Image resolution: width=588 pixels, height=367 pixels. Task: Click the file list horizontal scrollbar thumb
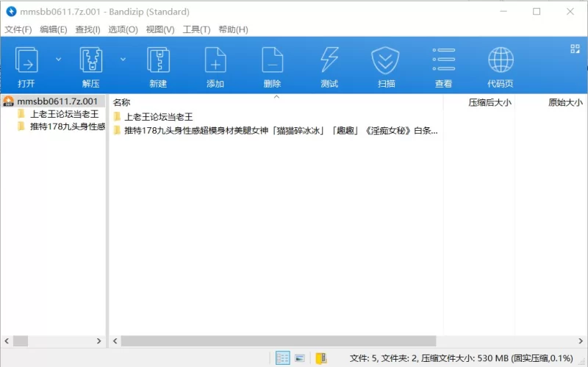[279, 341]
